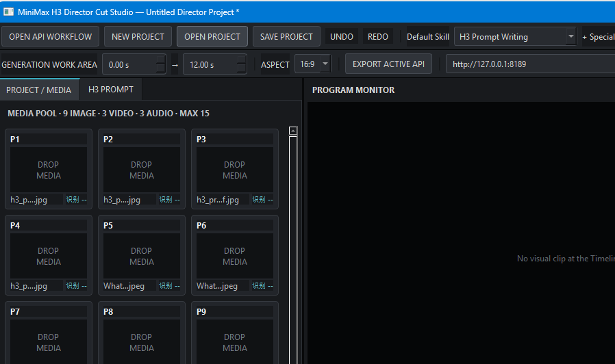This screenshot has width=615, height=364.
Task: Click the Generation Work Area label
Action: (49, 64)
